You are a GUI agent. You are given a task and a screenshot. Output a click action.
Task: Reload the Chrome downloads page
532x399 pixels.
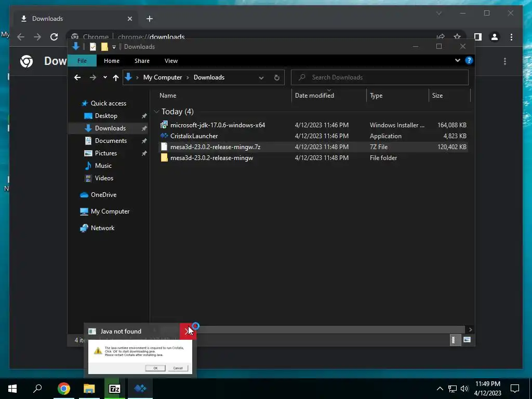coord(54,37)
